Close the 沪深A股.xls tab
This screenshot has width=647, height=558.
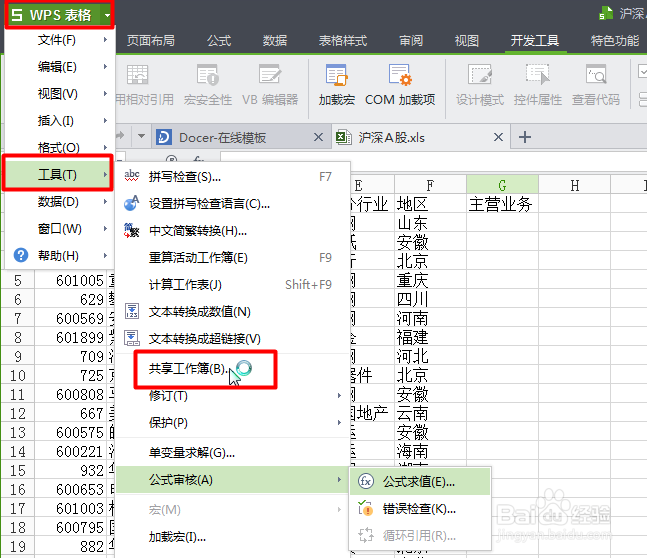coord(498,137)
